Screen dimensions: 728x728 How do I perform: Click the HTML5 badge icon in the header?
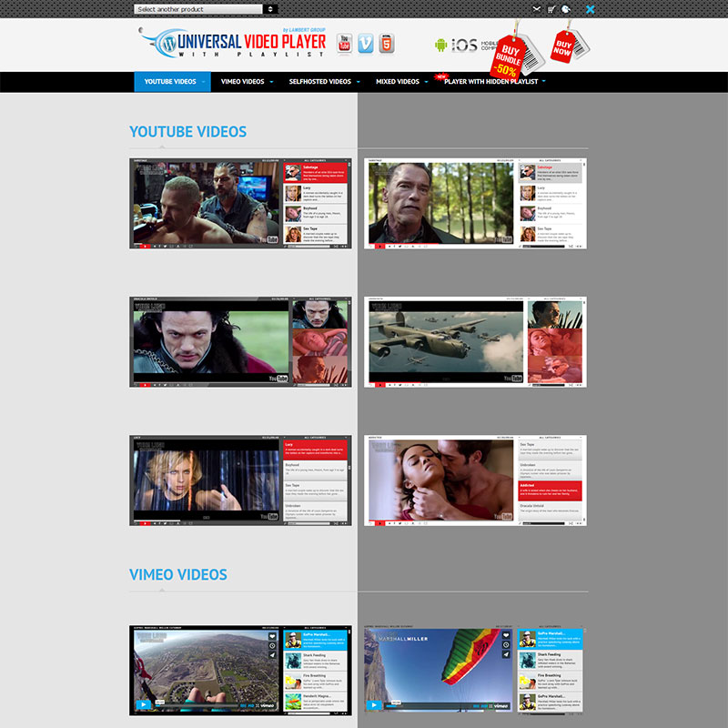(386, 44)
